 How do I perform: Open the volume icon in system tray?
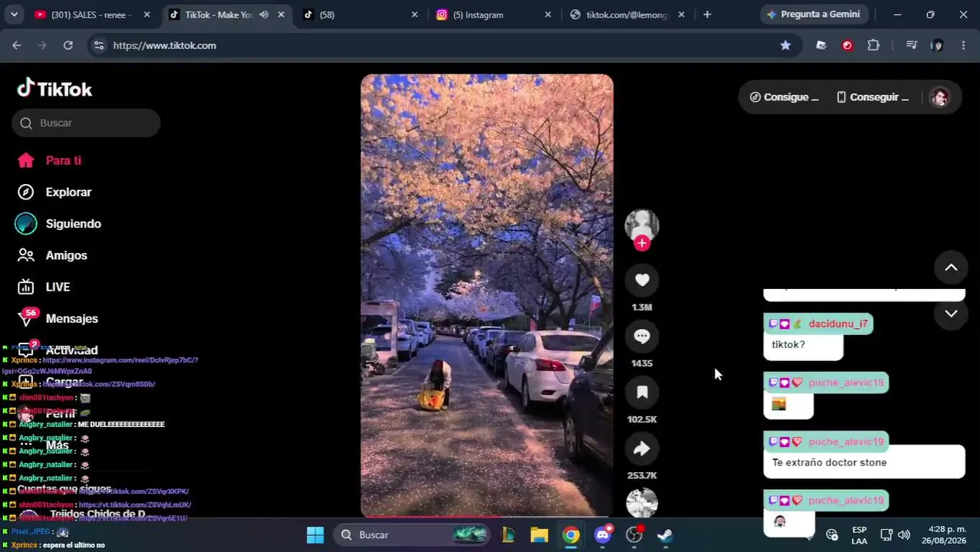click(904, 535)
